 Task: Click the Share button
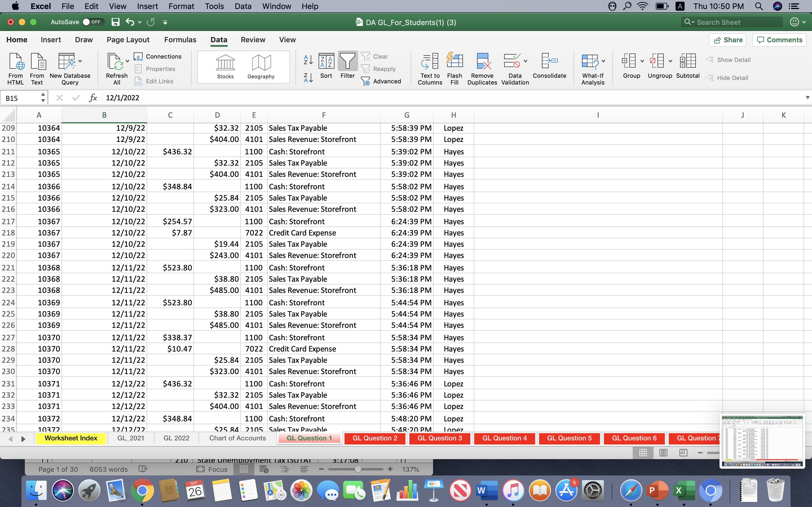728,39
